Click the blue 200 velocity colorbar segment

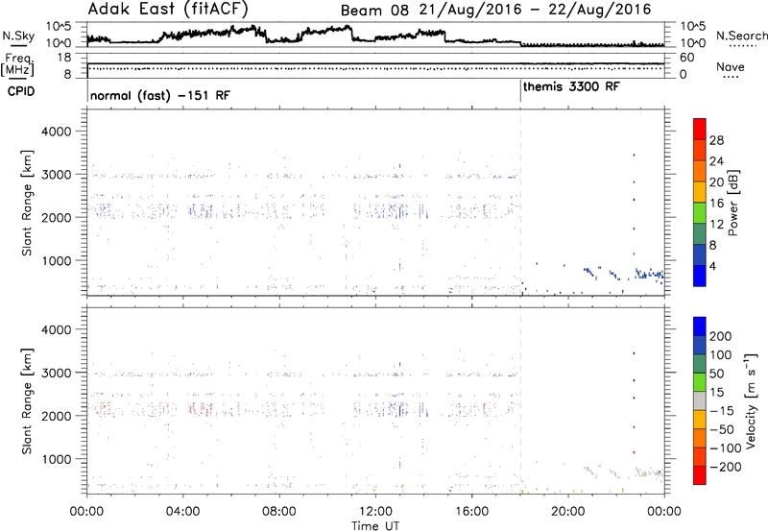point(700,326)
